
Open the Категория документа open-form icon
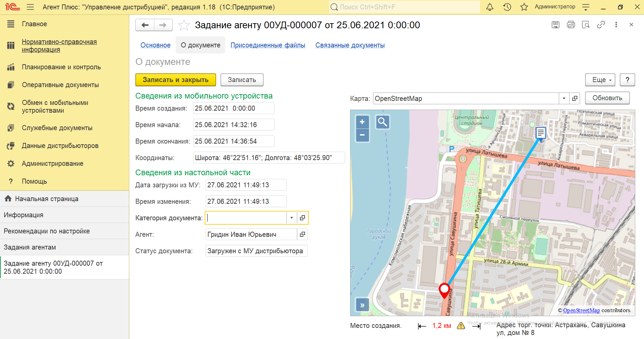tap(302, 218)
